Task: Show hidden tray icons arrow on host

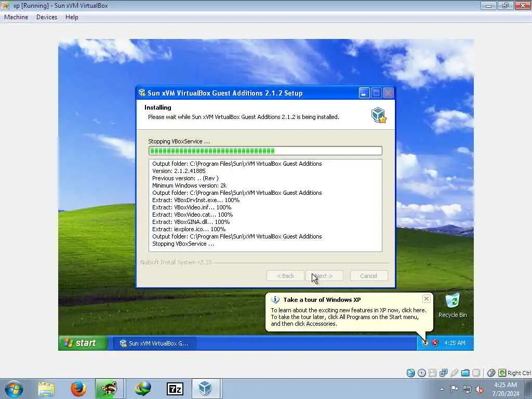Action: (442, 390)
